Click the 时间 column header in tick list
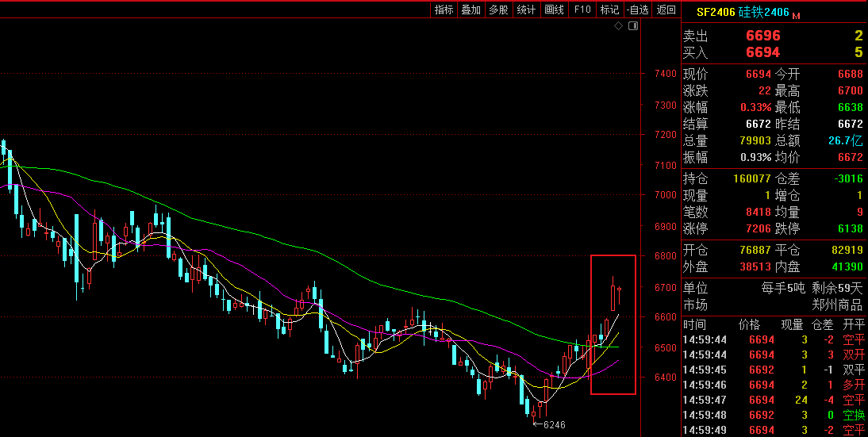The image size is (868, 437). pos(694,324)
